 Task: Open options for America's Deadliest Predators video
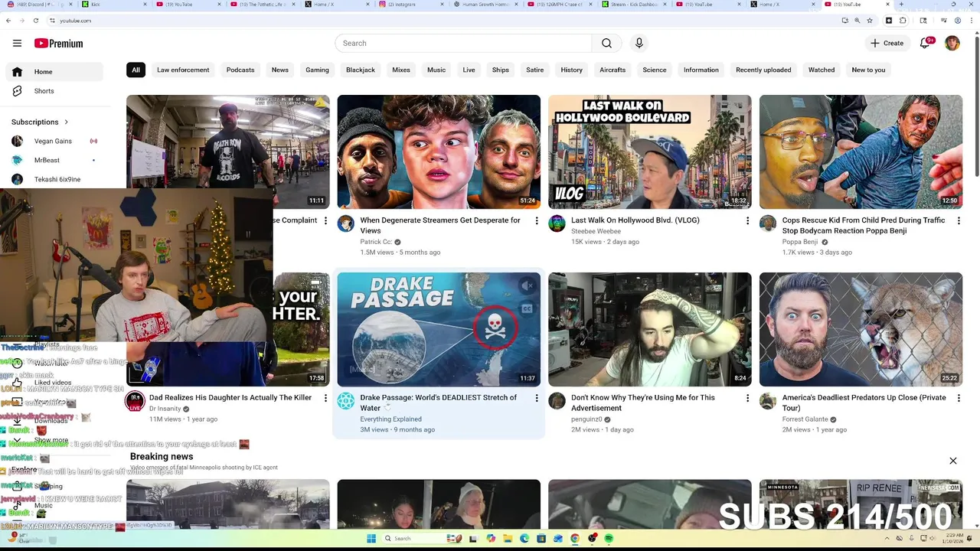(959, 398)
